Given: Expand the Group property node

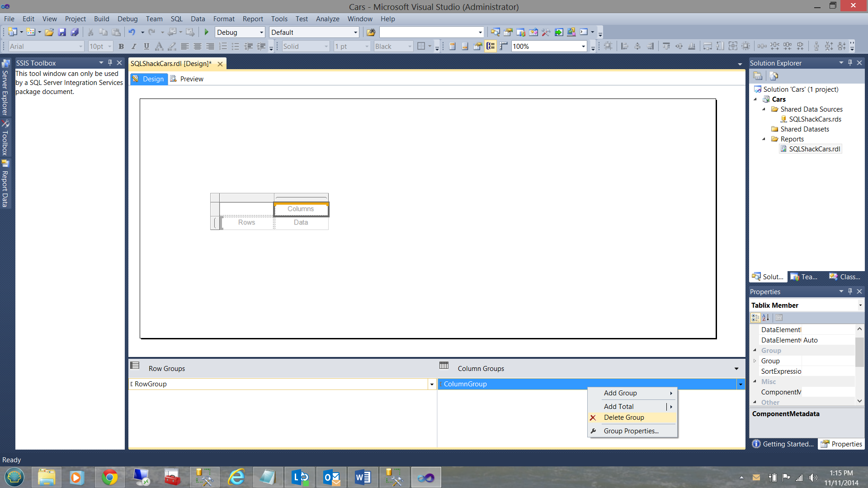Looking at the screenshot, I should 755,361.
